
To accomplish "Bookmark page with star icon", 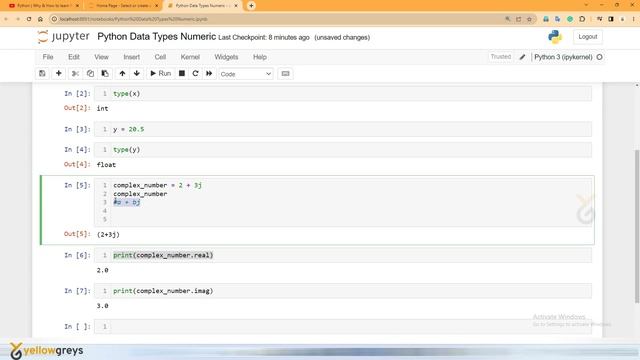I will [x=529, y=19].
